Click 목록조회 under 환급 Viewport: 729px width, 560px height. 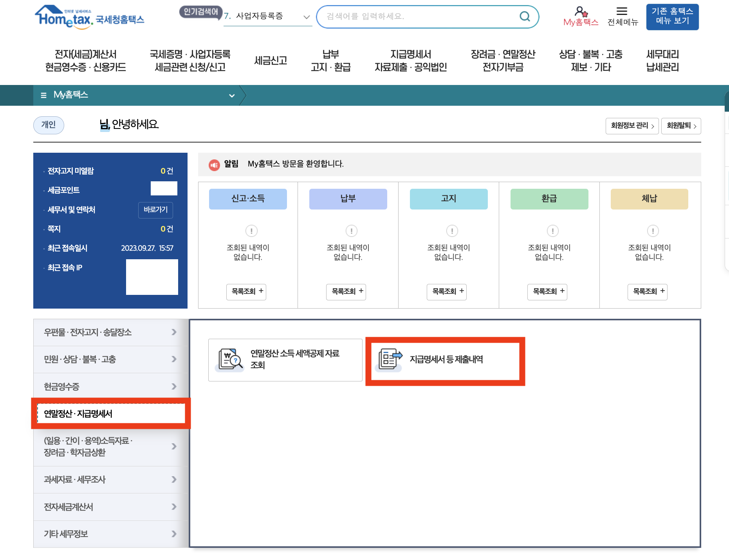click(547, 292)
